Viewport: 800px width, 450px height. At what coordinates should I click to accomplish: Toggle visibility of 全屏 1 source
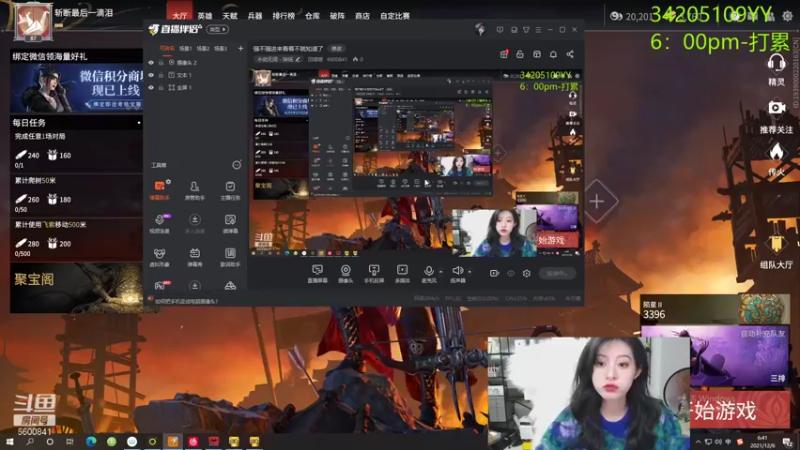pyautogui.click(x=151, y=88)
